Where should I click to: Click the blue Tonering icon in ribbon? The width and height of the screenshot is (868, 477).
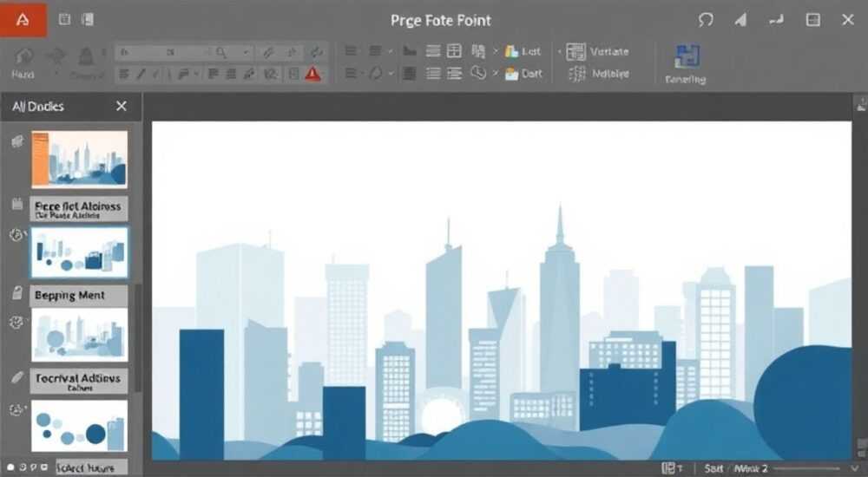click(687, 57)
